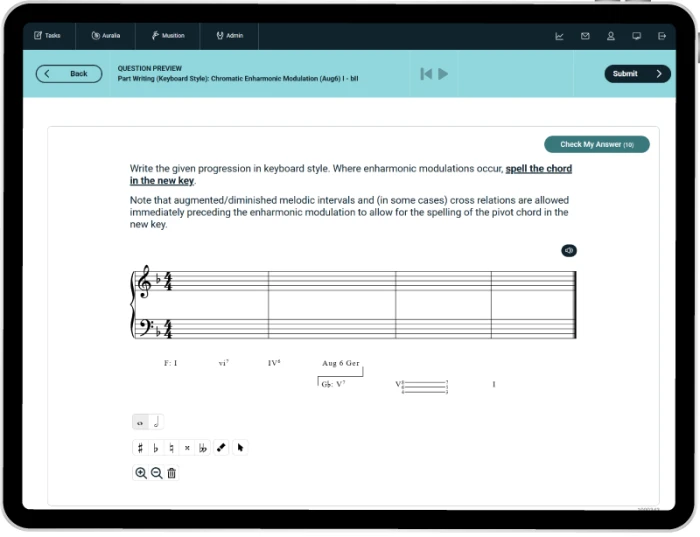Image resolution: width=700 pixels, height=537 pixels.
Task: Activate the pointer selection tool
Action: pos(240,448)
